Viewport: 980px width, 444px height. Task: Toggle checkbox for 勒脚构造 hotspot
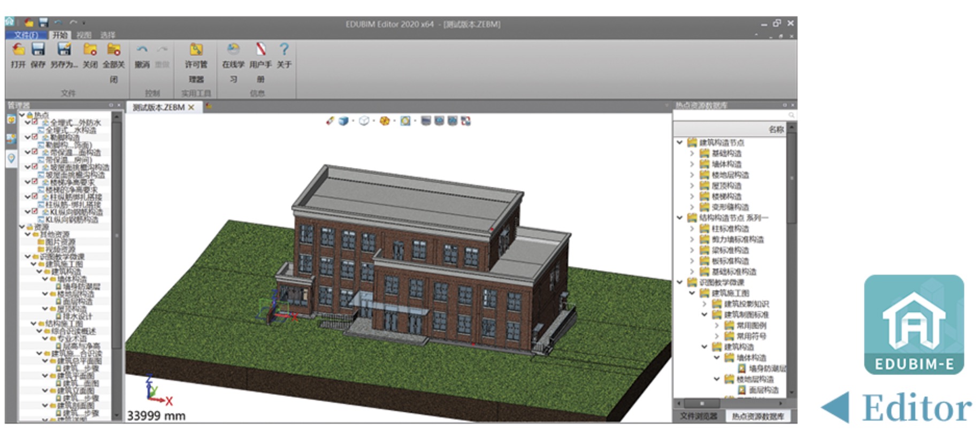pos(35,137)
